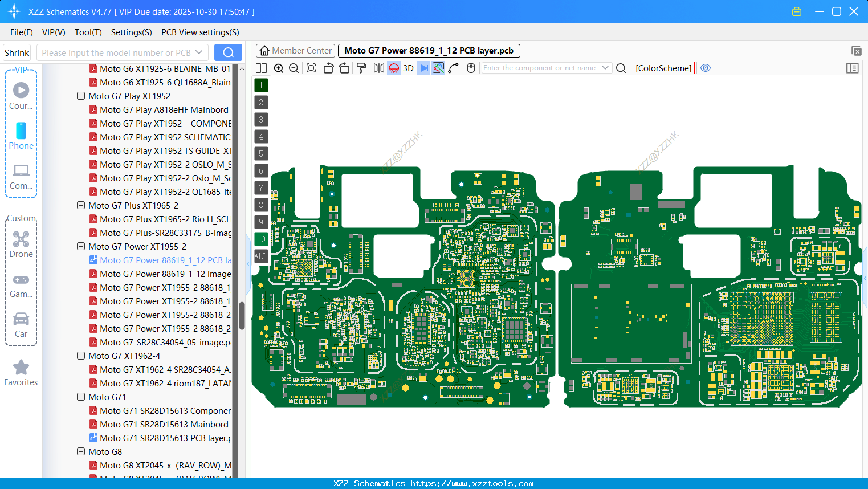Switch to 3D board view
This screenshot has width=868, height=489.
point(407,68)
